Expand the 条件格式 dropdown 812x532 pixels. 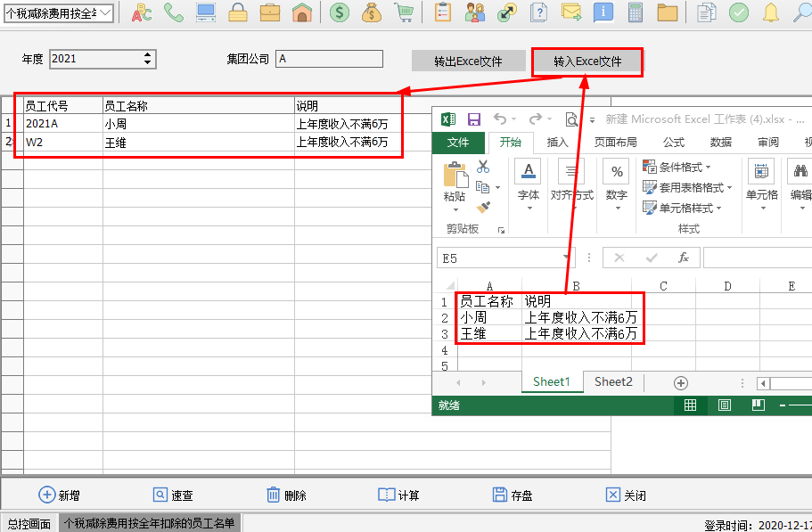pyautogui.click(x=709, y=168)
